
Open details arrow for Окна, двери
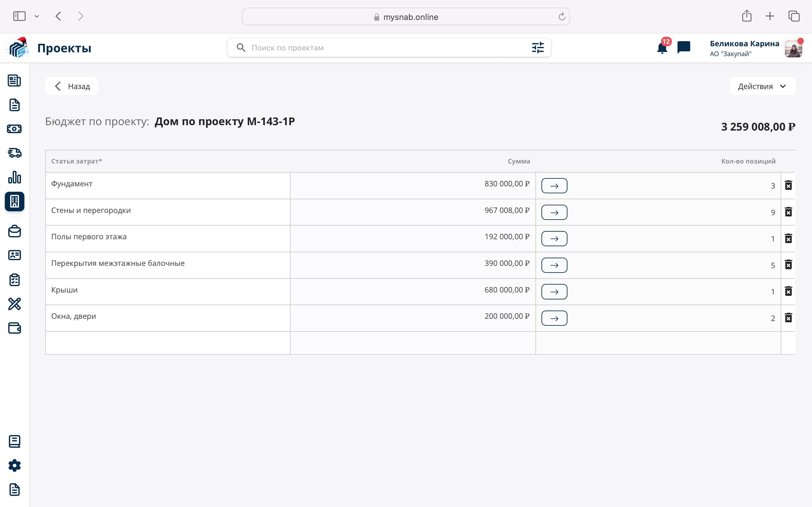coord(554,318)
